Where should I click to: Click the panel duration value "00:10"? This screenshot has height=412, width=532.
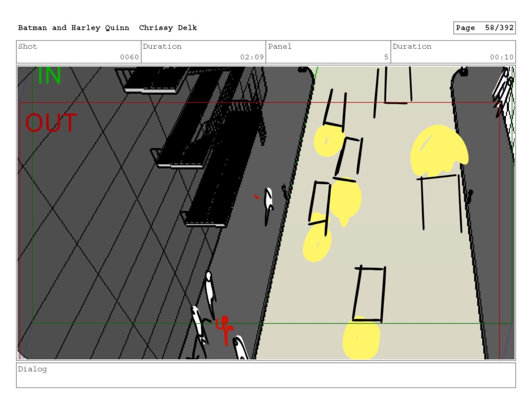point(502,57)
